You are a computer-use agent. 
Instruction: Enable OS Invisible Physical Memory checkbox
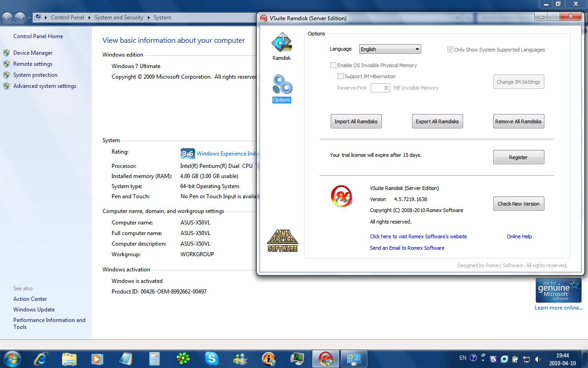coord(333,65)
